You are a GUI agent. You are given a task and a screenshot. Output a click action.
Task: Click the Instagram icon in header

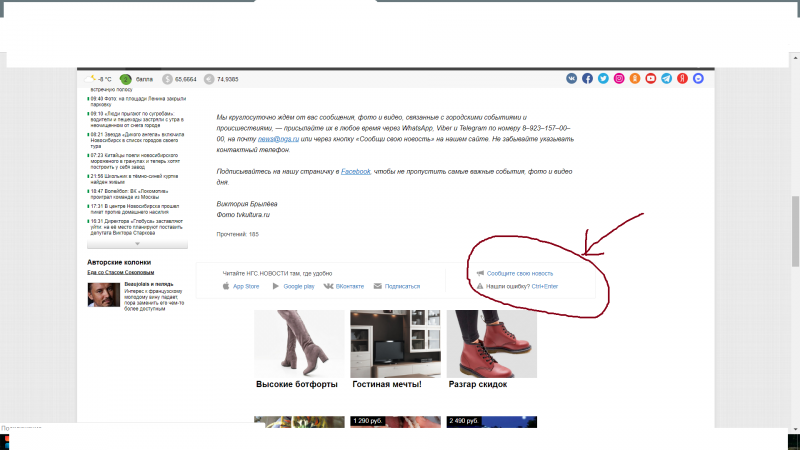tap(619, 78)
